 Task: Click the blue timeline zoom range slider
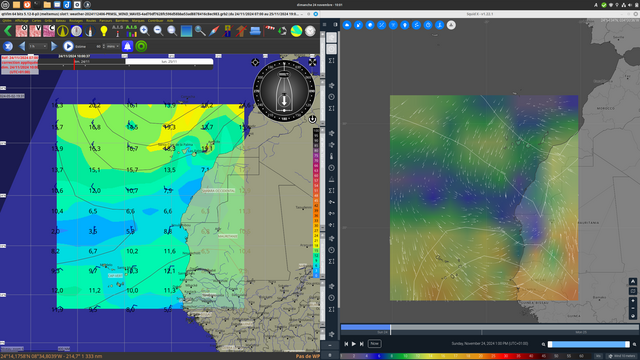point(589,344)
